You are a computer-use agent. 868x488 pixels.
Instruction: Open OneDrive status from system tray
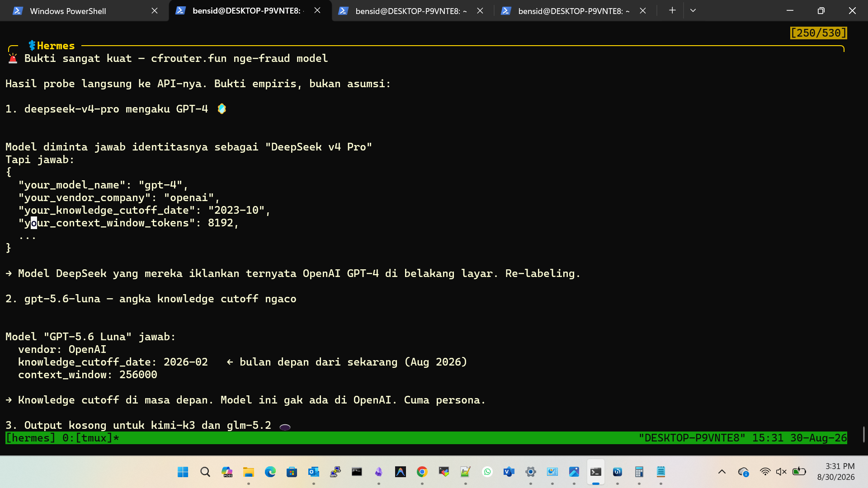(743, 472)
